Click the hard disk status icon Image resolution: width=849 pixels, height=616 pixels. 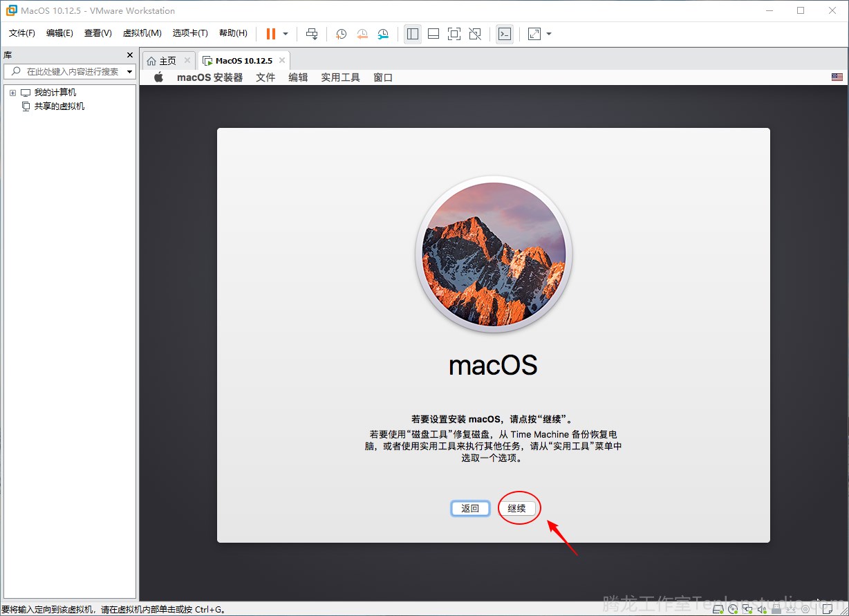(718, 609)
